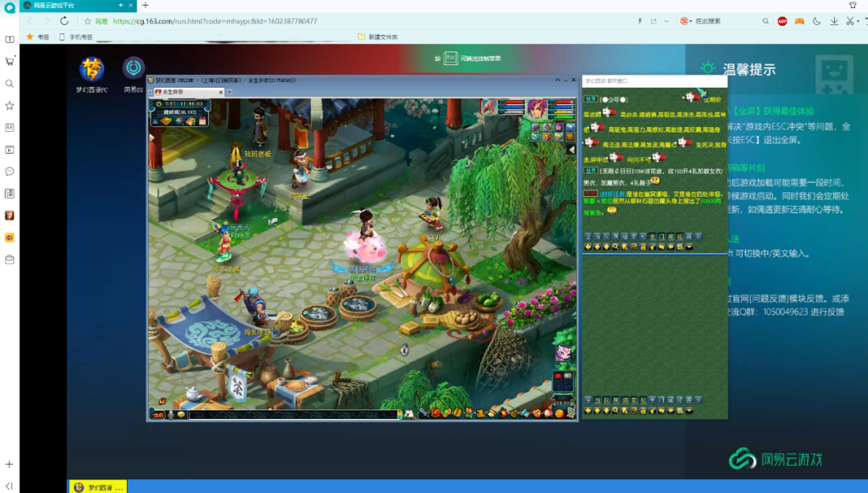The image size is (868, 493).
Task: Open the gamepad extension in browser toolbar
Action: [799, 21]
